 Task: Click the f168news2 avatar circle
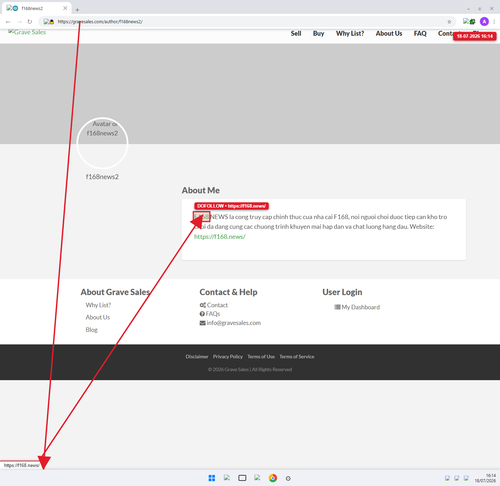(102, 143)
